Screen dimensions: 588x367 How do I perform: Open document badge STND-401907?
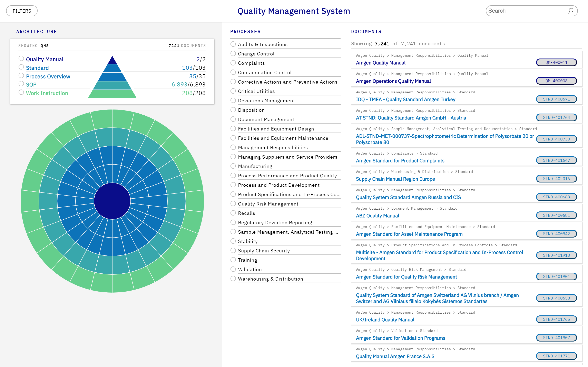[x=556, y=337]
